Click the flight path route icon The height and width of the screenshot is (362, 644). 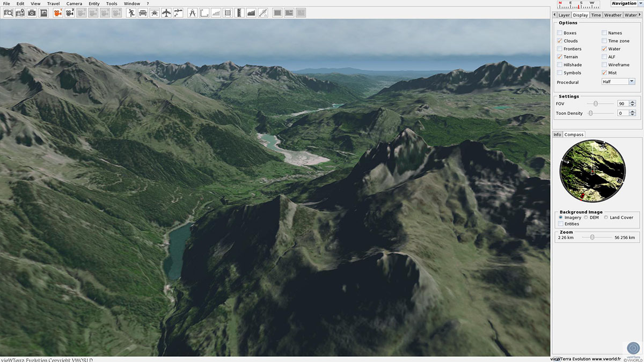pyautogui.click(x=178, y=13)
